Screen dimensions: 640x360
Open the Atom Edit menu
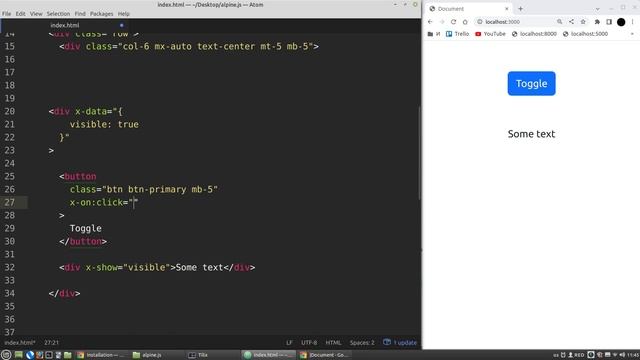pyautogui.click(x=20, y=13)
